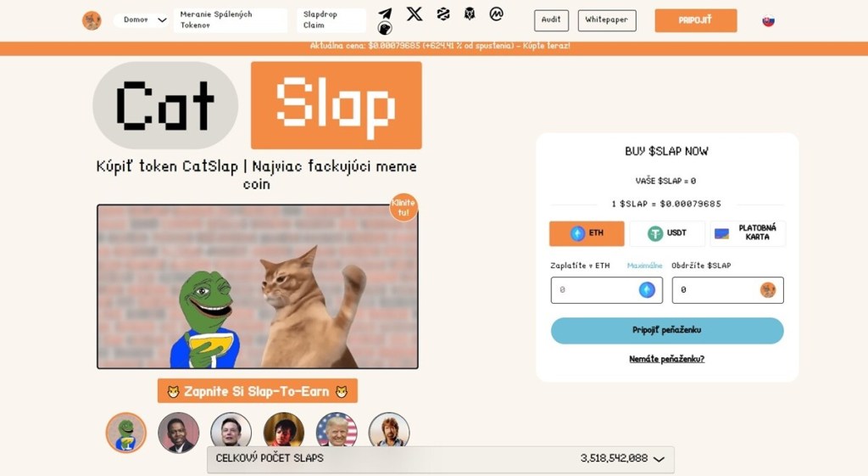Click the Pripojiť peňaženku button
The width and height of the screenshot is (868, 476).
click(667, 330)
